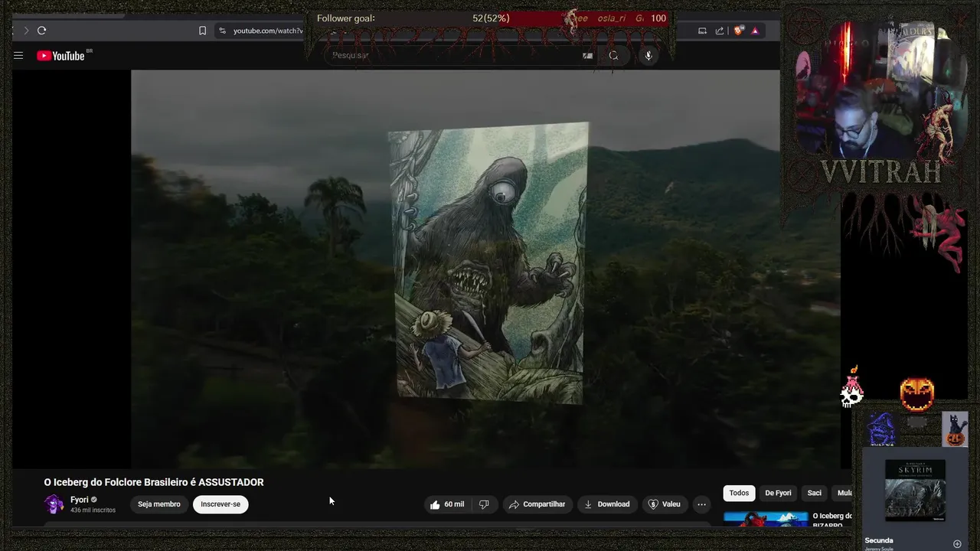The image size is (980, 551).
Task: Open recommended O Iceberg video thumbnail
Action: coord(766,519)
